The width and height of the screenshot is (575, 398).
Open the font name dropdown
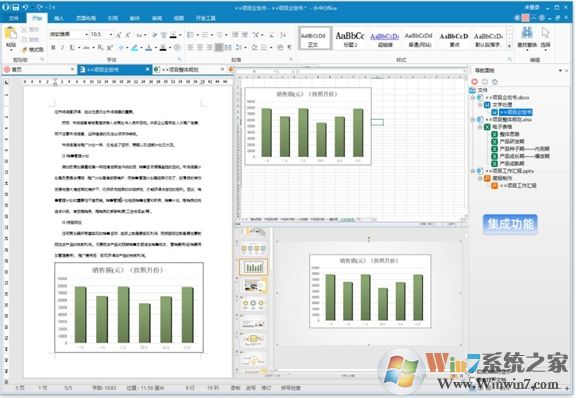pos(87,34)
